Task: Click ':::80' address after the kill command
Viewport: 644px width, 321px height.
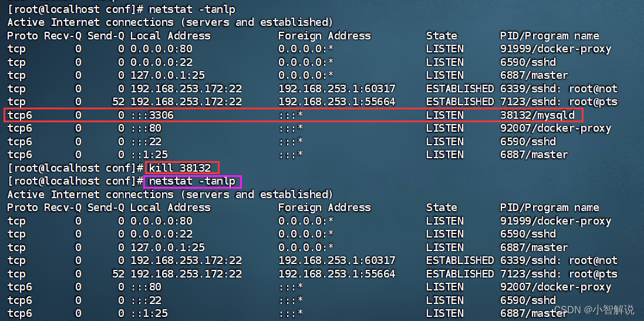Action: point(146,287)
